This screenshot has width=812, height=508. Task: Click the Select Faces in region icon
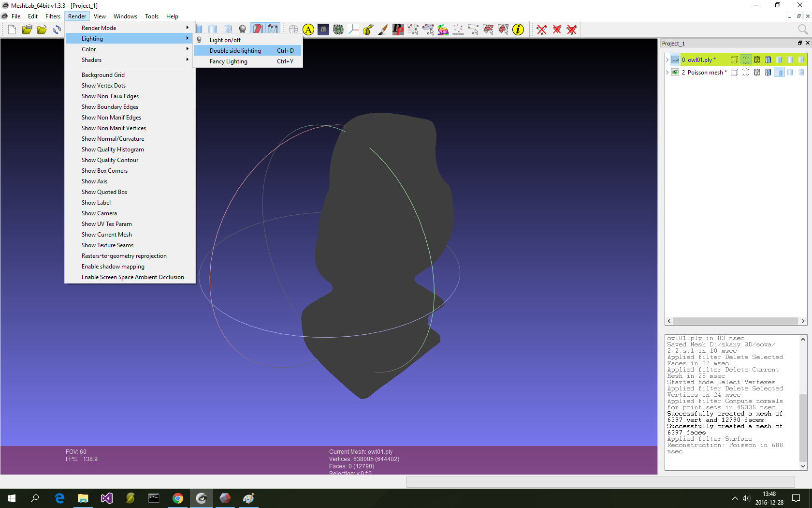[x=488, y=30]
